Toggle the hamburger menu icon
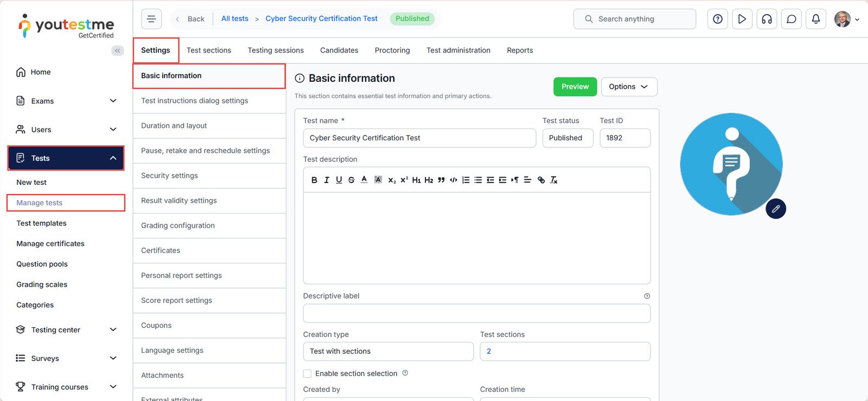Image resolution: width=868 pixels, height=401 pixels. [151, 19]
